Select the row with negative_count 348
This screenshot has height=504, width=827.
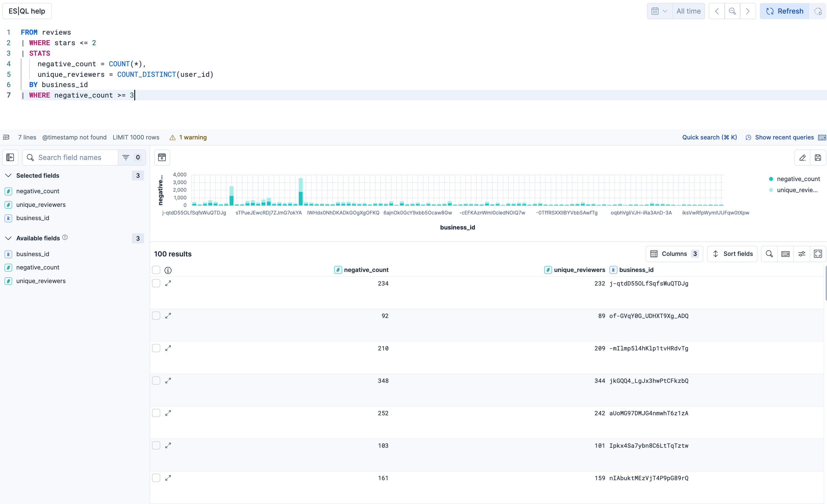(156, 381)
